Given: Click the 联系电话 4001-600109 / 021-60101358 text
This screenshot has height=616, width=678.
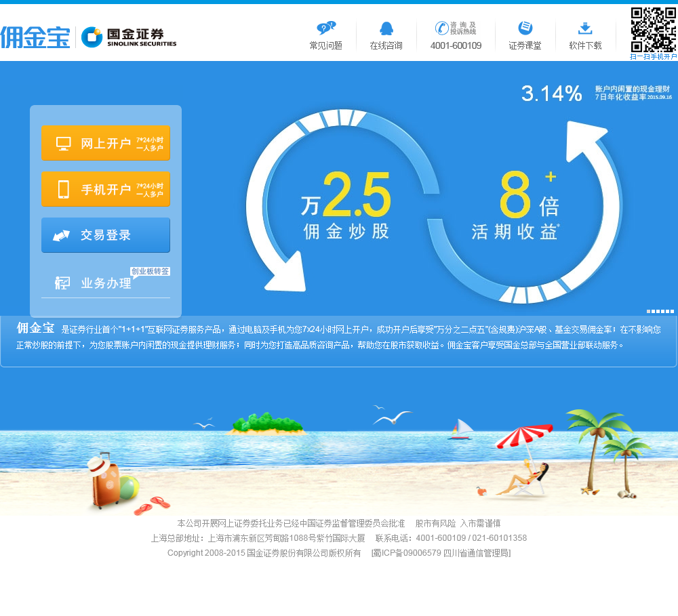Looking at the screenshot, I should click(451, 538).
